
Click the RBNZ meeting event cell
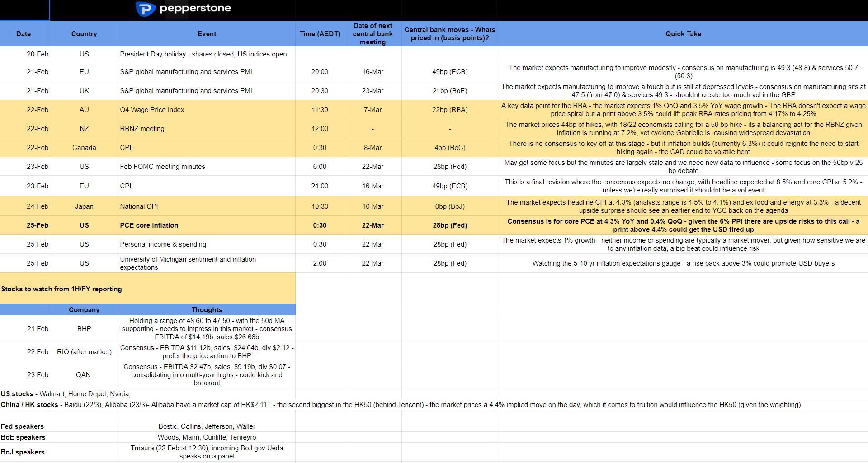click(207, 129)
